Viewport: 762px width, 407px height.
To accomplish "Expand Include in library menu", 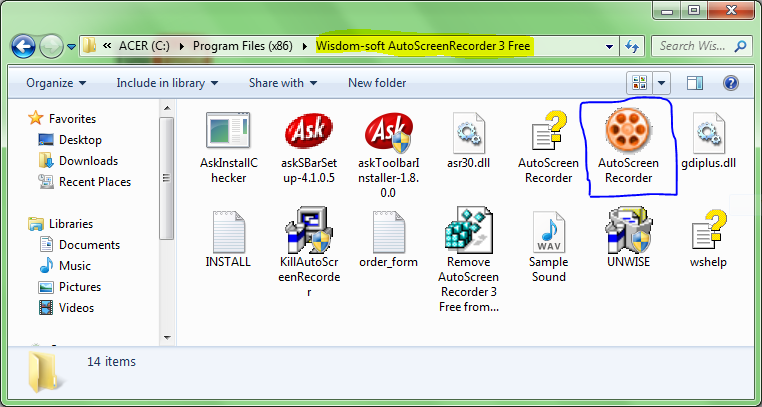I will 167,83.
